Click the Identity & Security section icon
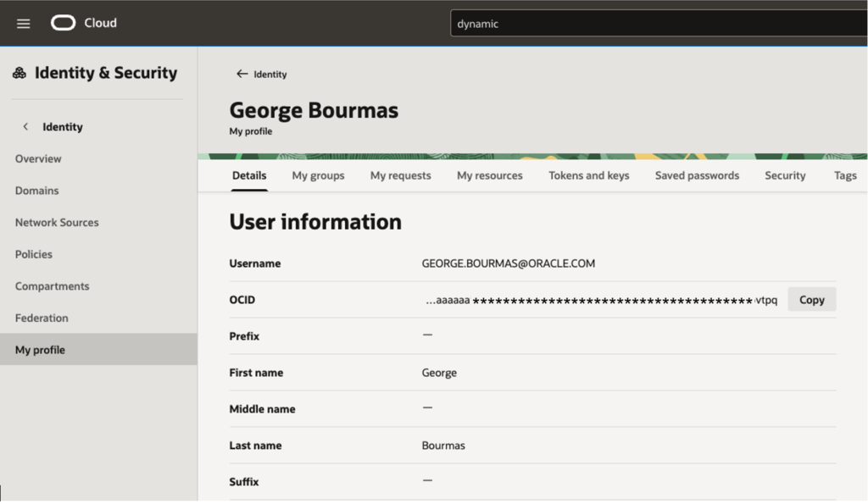868x504 pixels. (19, 73)
